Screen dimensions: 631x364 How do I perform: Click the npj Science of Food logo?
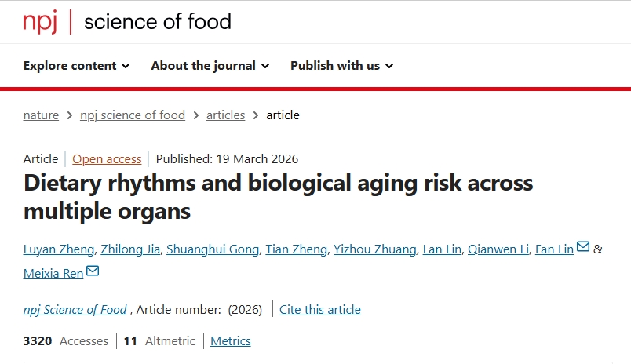click(x=127, y=22)
